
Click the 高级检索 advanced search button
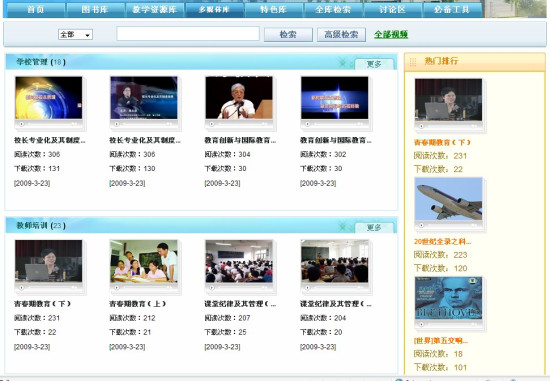click(341, 34)
